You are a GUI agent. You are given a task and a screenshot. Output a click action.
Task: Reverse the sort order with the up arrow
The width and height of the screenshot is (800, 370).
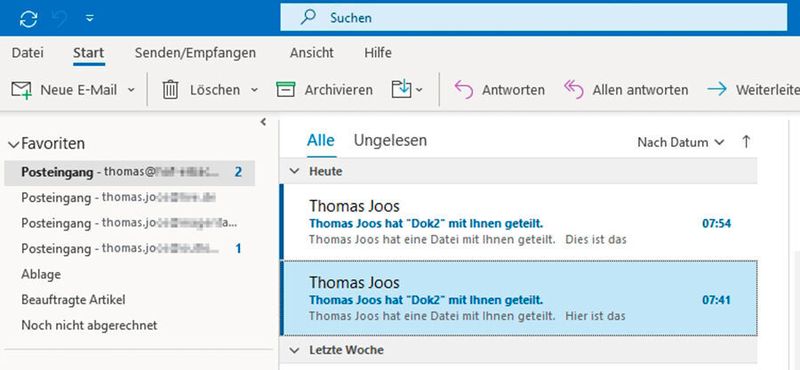click(x=746, y=142)
